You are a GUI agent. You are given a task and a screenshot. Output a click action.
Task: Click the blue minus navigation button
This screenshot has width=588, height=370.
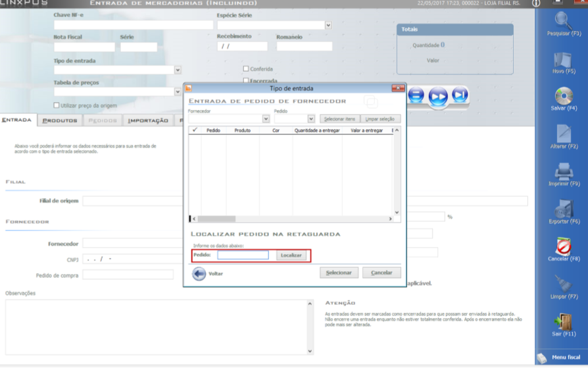[416, 95]
